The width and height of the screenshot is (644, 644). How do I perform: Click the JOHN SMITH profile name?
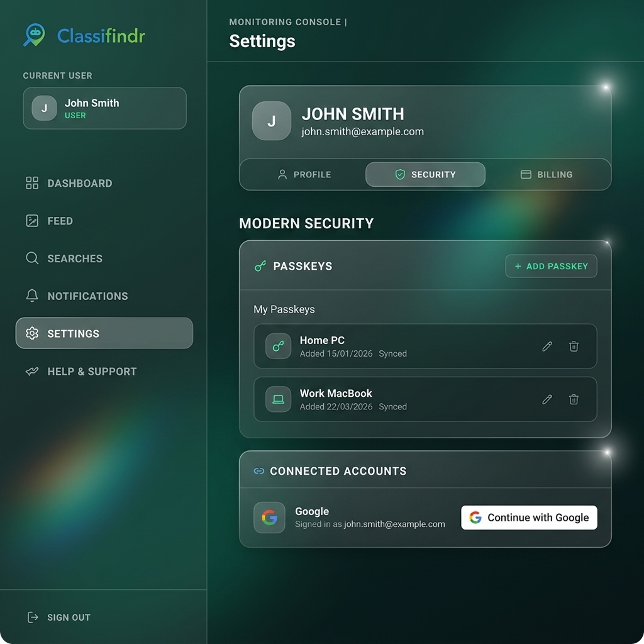coord(353,114)
